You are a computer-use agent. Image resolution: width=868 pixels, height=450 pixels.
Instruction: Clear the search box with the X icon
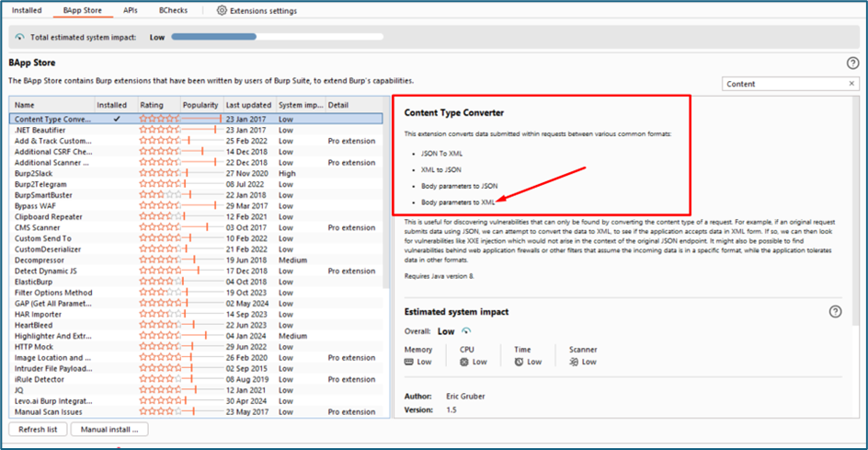851,84
